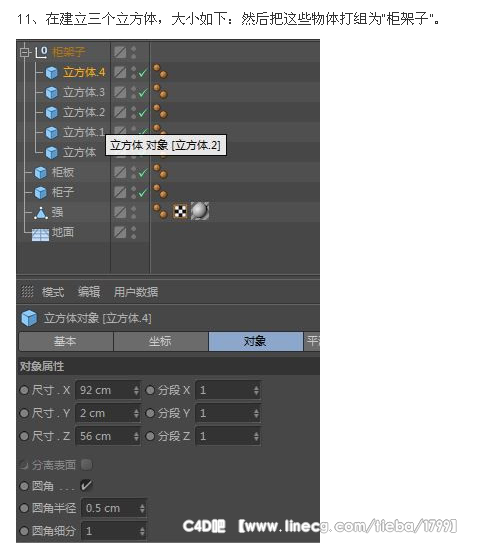Select the 立方体.4 object name
483x543 pixels.
pos(84,72)
